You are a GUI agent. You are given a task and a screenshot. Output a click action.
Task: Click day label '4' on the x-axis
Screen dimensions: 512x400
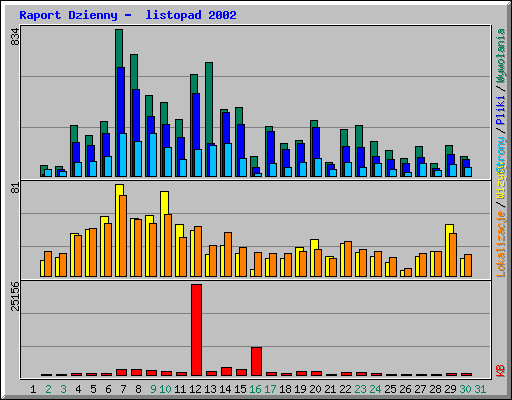pos(78,389)
